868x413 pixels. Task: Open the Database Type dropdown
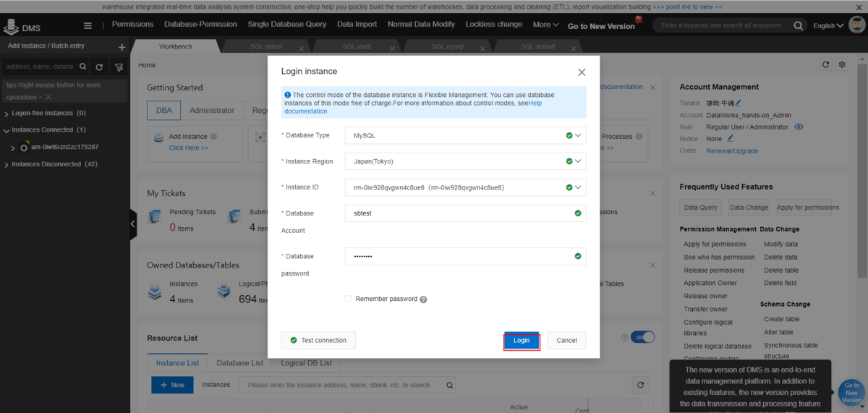578,135
